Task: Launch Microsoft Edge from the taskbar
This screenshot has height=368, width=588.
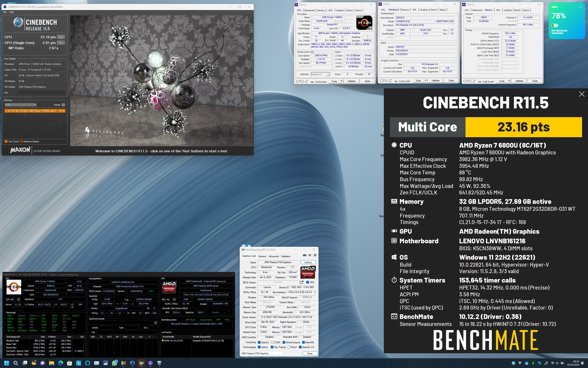Action: [x=60, y=363]
